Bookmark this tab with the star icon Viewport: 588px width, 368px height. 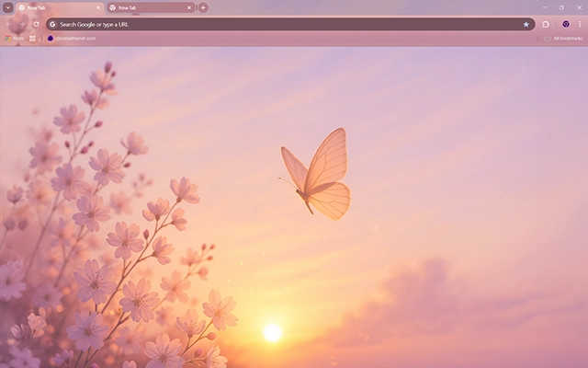tap(526, 25)
